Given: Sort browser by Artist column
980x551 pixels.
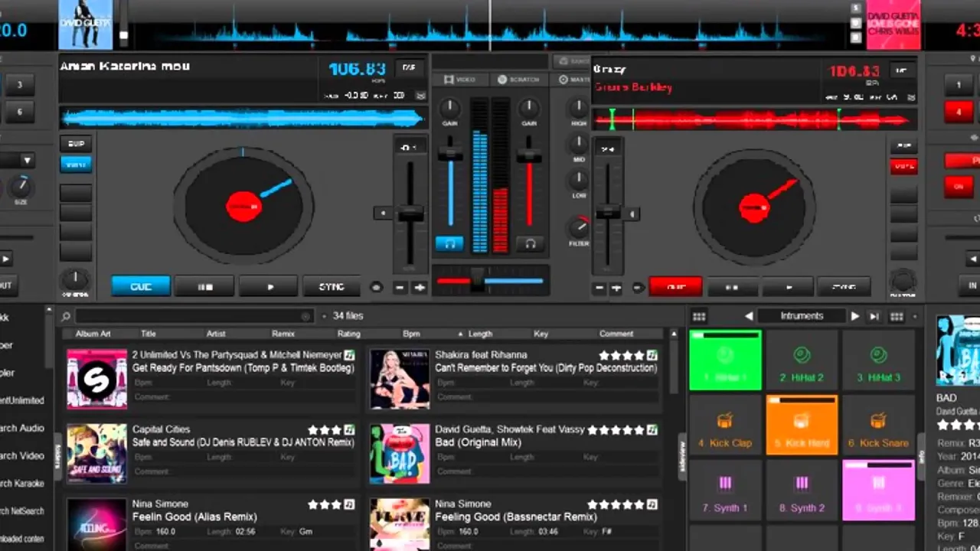Looking at the screenshot, I should 216,334.
